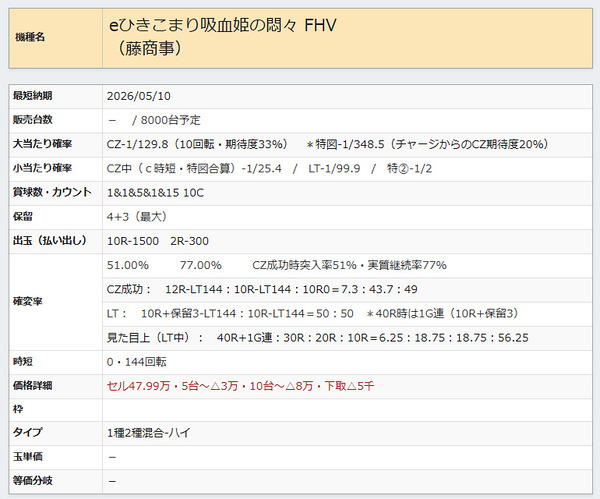Select the 等価分岐 row label
Viewport: 600px width, 499px height.
[33, 481]
